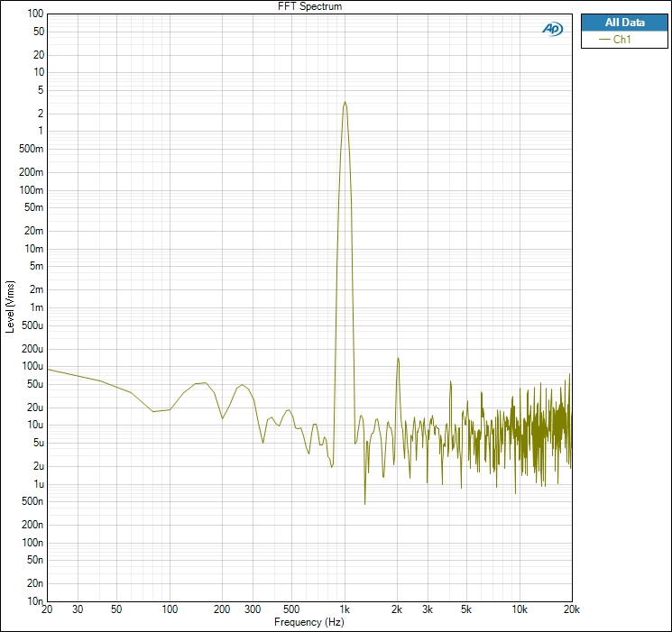Select the Ch1 trace in the legend
The height and width of the screenshot is (632, 672).
click(624, 40)
